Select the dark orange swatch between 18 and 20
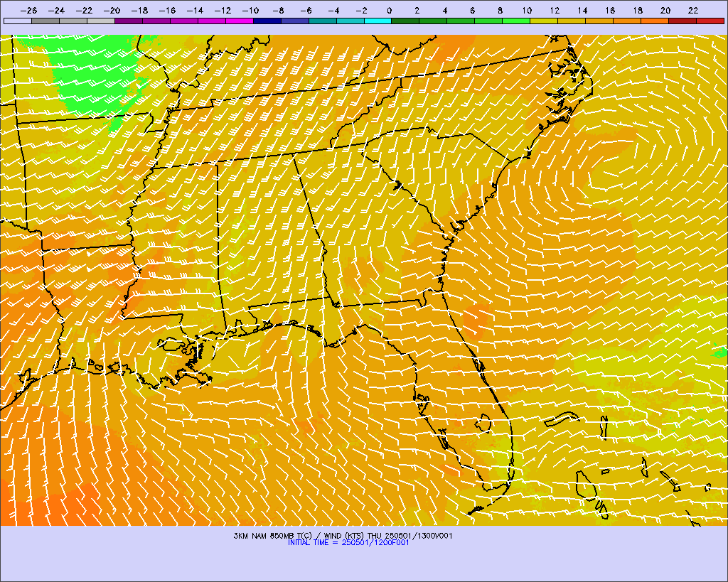 click(655, 21)
